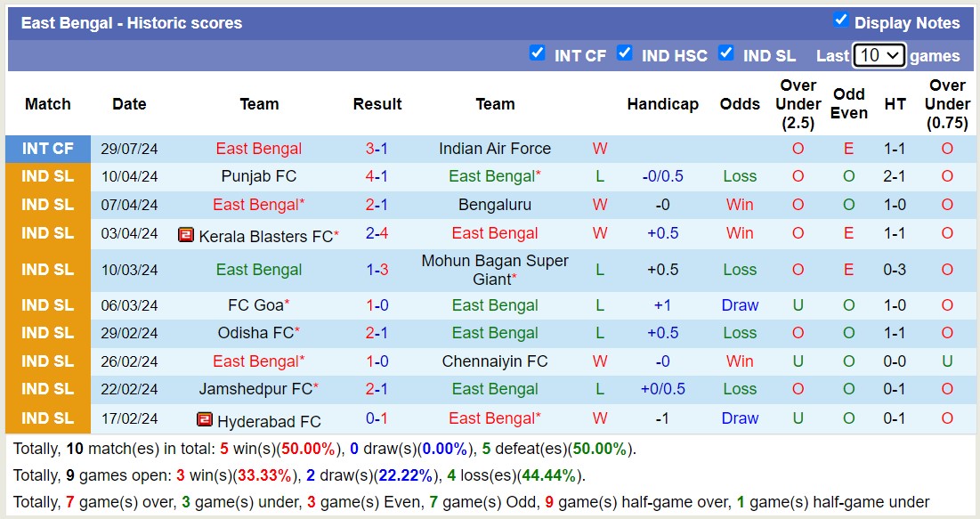Select the FC Goa team link

click(256, 304)
